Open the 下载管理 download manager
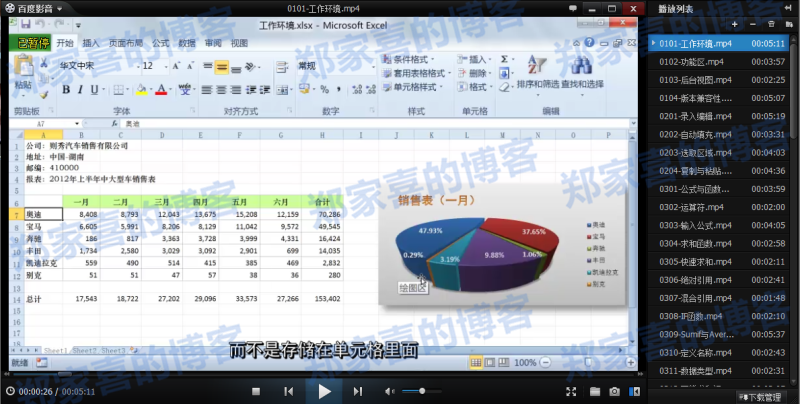This screenshot has height=404, width=800. point(760,397)
